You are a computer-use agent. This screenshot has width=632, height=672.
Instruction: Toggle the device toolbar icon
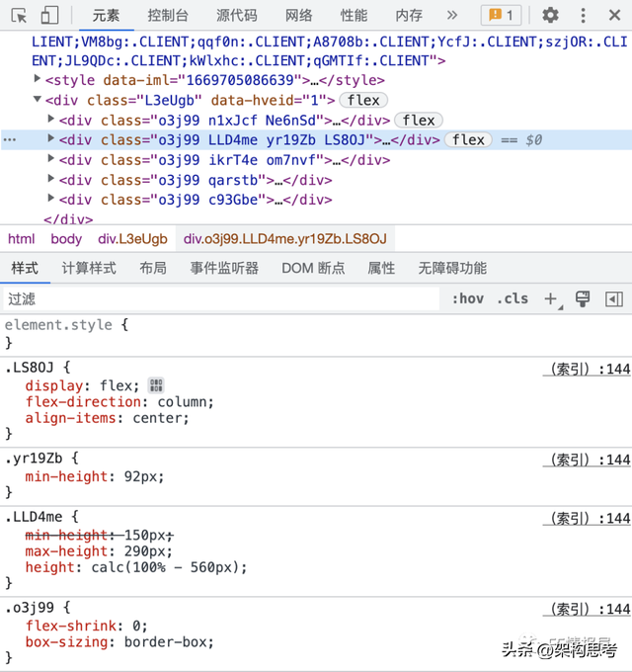[49, 16]
